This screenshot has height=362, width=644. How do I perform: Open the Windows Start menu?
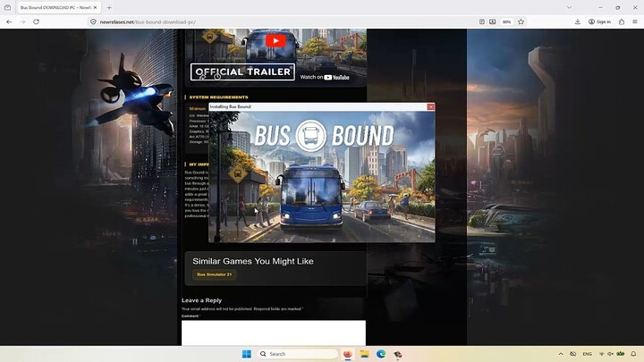pyautogui.click(x=247, y=354)
